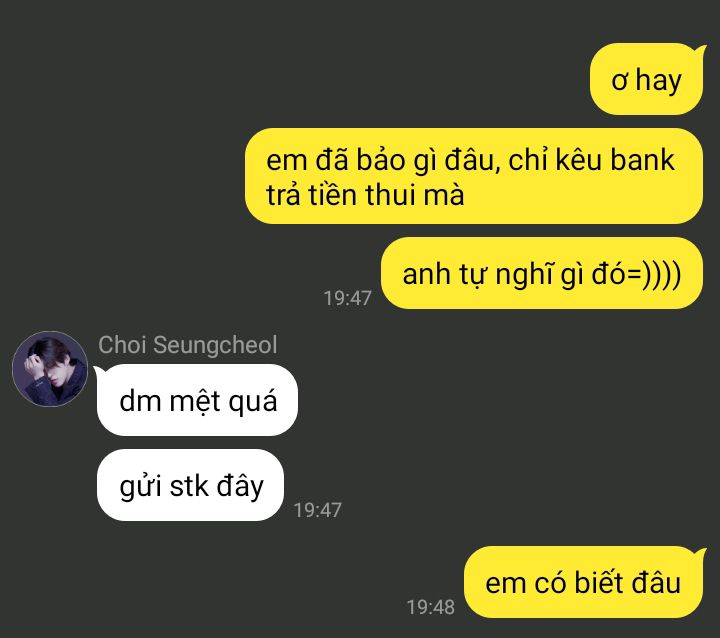720x638 pixels.
Task: Click the tail of the "em có biết đâu" bubble
Action: [x=700, y=552]
